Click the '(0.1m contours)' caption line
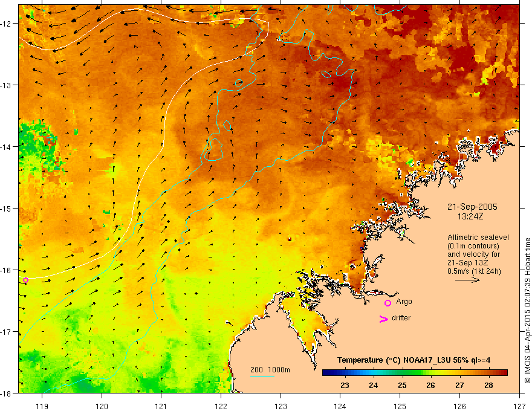Viewport: 532px width, 411px height. click(x=473, y=246)
